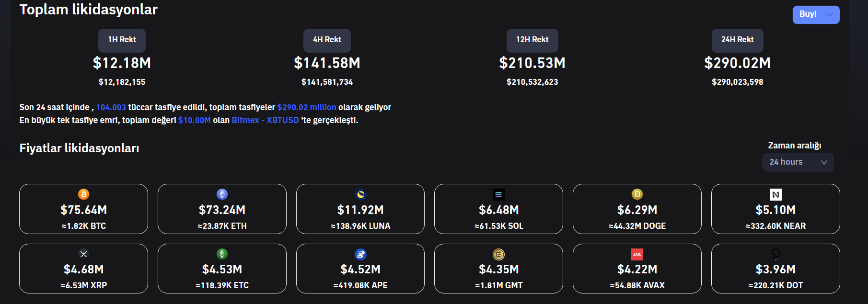The image size is (868, 304).
Task: Expand the Buy! dropdown arrow
Action: point(830,15)
